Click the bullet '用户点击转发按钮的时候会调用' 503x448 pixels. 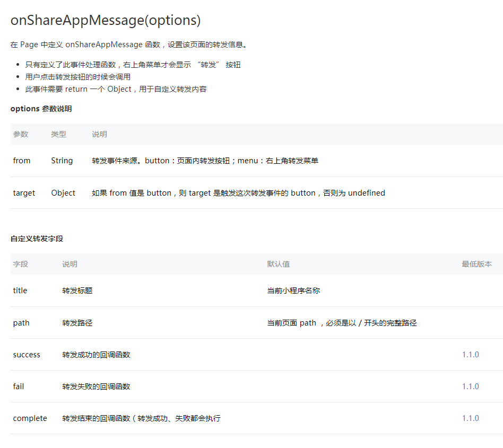[x=78, y=77]
